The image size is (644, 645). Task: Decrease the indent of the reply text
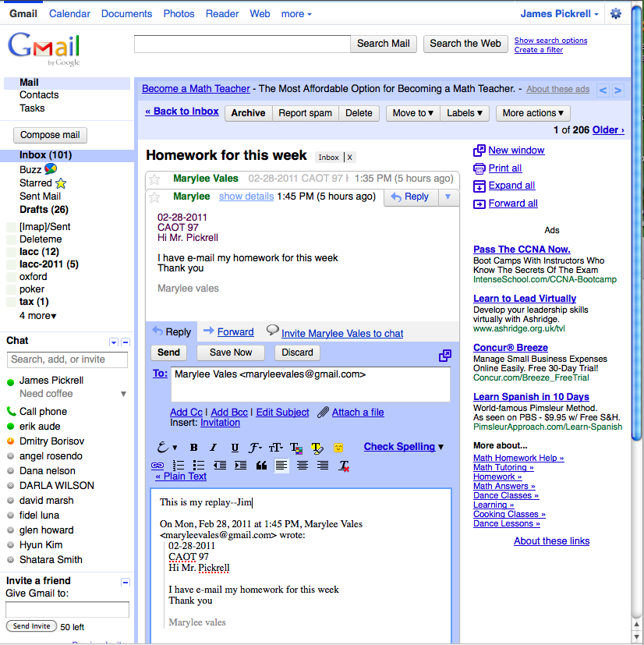coord(220,466)
